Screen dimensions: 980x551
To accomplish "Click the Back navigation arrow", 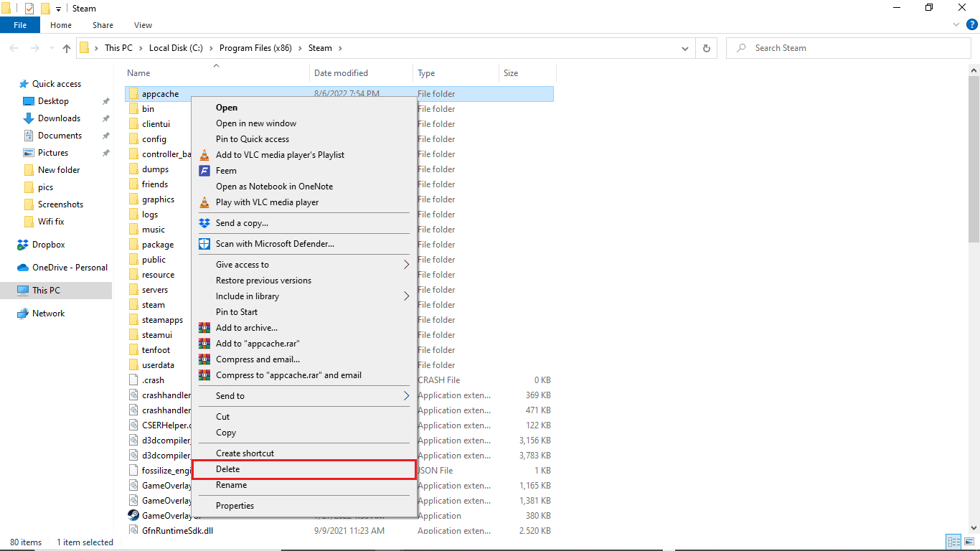I will tap(14, 48).
